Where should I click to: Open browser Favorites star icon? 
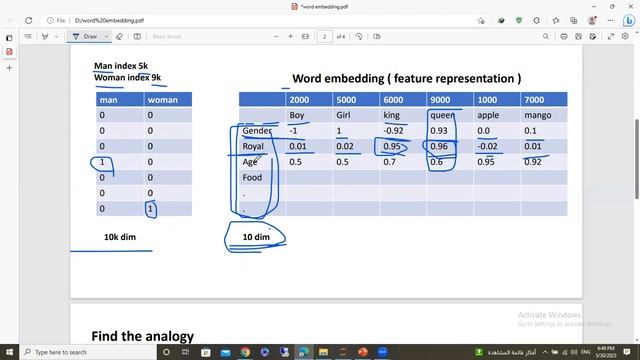pyautogui.click(x=556, y=20)
